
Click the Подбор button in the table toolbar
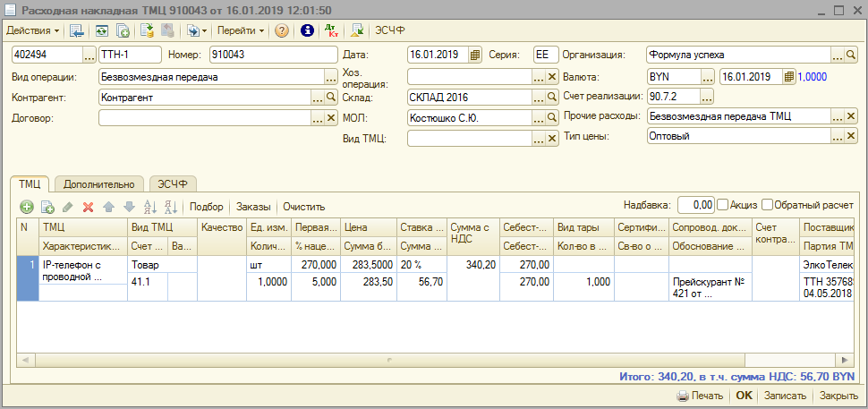tap(207, 207)
